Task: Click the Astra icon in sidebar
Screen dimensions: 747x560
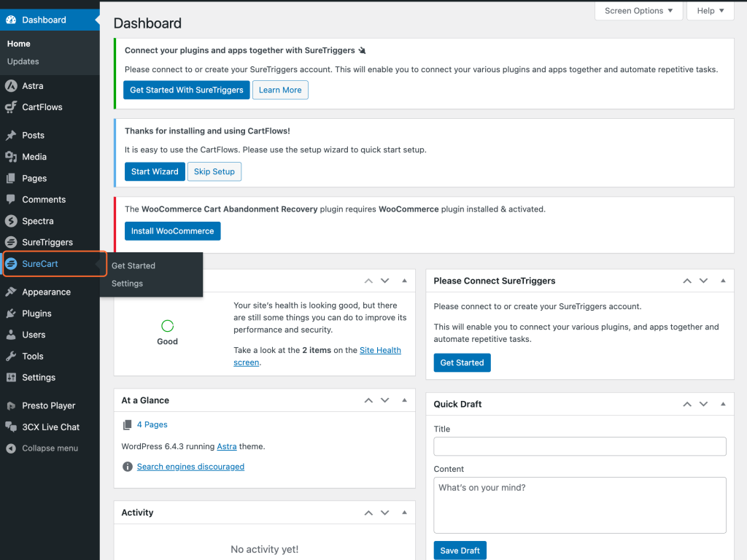Action: tap(11, 86)
